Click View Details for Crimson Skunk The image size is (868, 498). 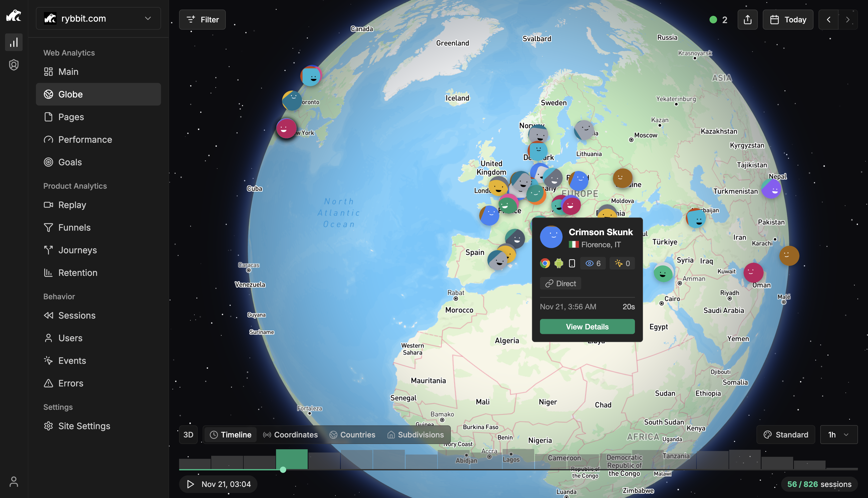(x=587, y=327)
